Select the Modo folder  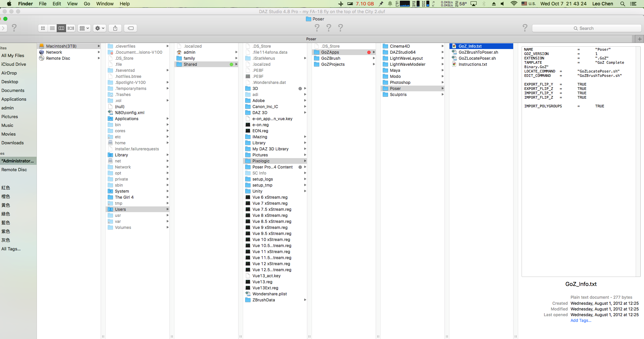click(x=412, y=76)
